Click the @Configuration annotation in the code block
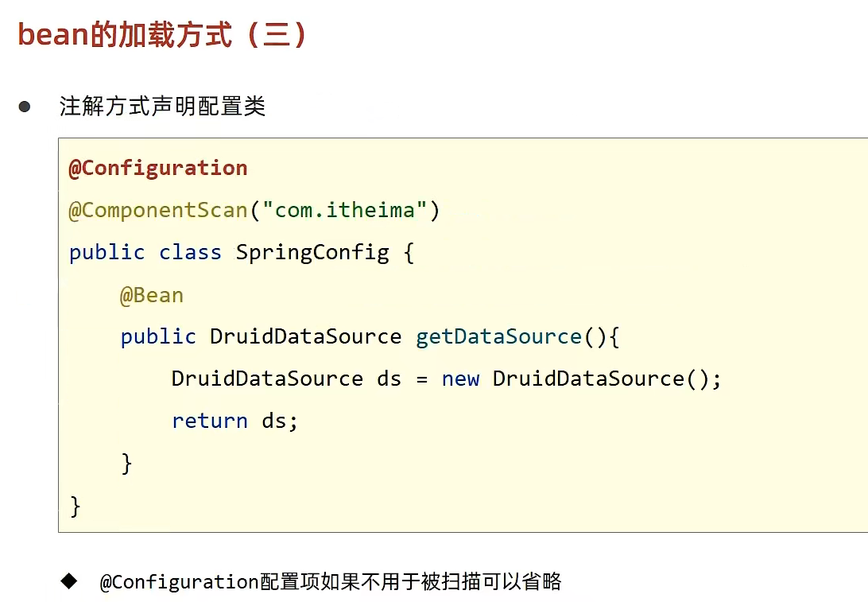868x602 pixels. (157, 168)
